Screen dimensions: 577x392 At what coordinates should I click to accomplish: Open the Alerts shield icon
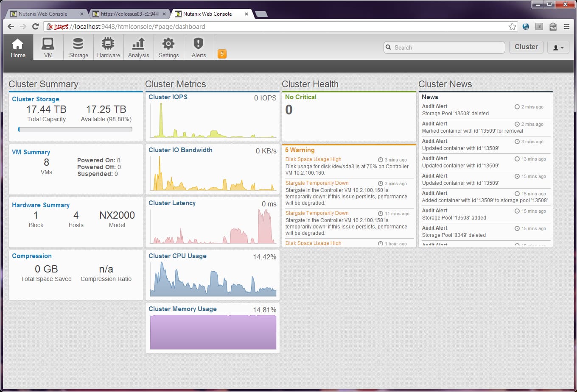[x=199, y=44]
